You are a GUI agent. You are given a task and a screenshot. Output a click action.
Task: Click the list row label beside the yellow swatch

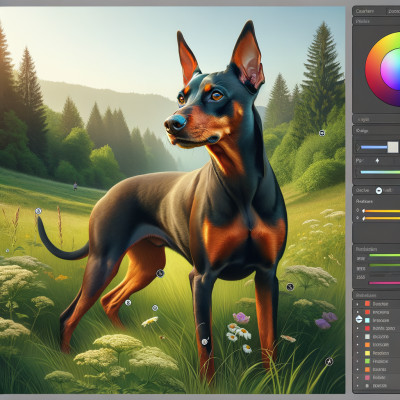(381, 353)
